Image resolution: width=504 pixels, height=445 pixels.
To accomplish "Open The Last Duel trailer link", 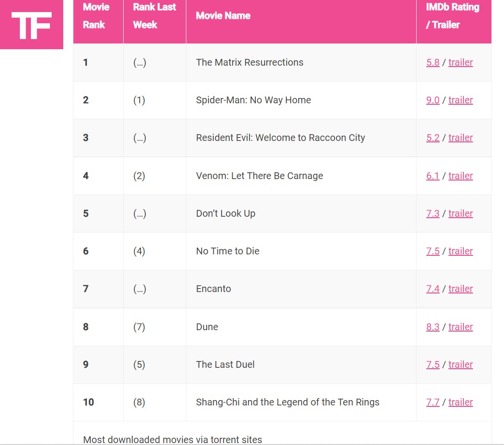I will tap(461, 364).
